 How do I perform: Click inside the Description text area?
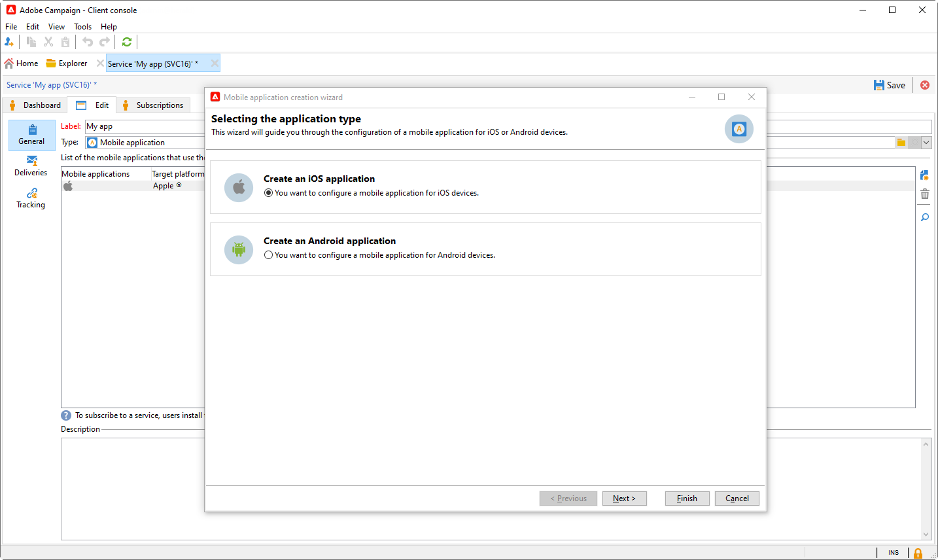[491, 489]
